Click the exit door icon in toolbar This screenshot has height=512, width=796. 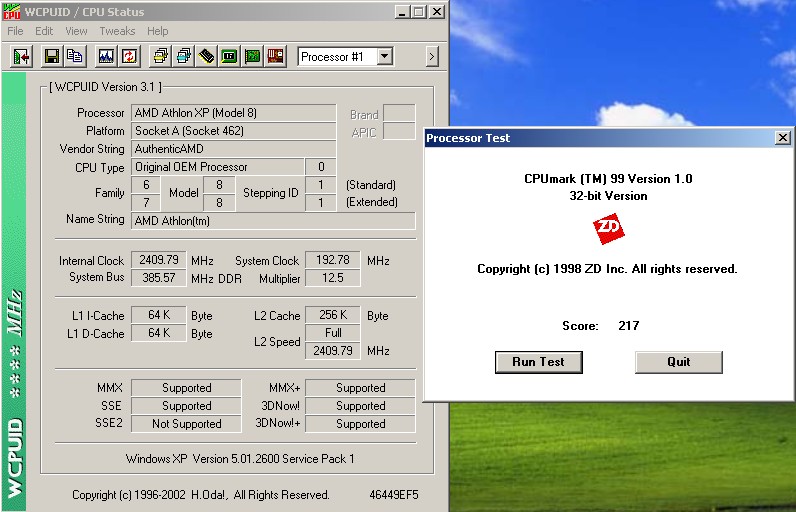[x=21, y=56]
